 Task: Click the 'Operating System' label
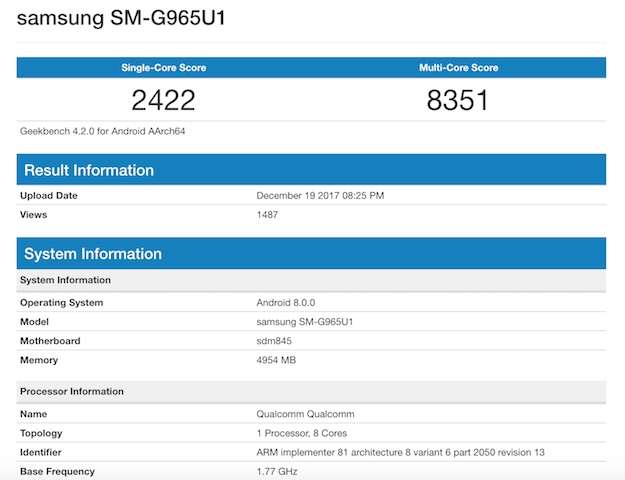coord(61,303)
